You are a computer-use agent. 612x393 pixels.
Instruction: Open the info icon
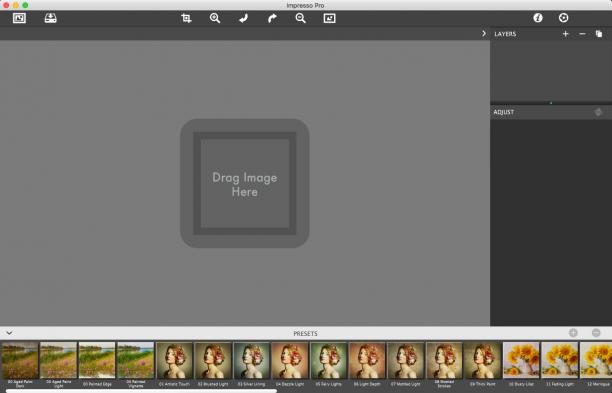click(538, 18)
